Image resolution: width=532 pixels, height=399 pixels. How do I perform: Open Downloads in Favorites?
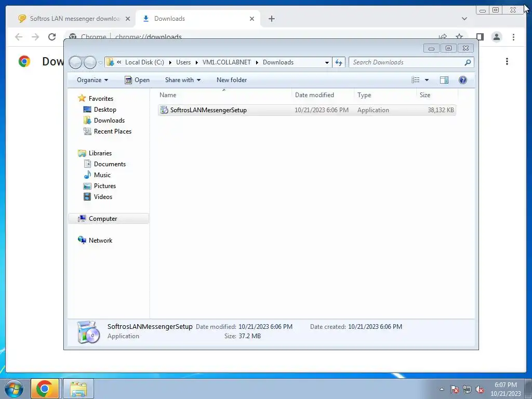[x=109, y=121]
